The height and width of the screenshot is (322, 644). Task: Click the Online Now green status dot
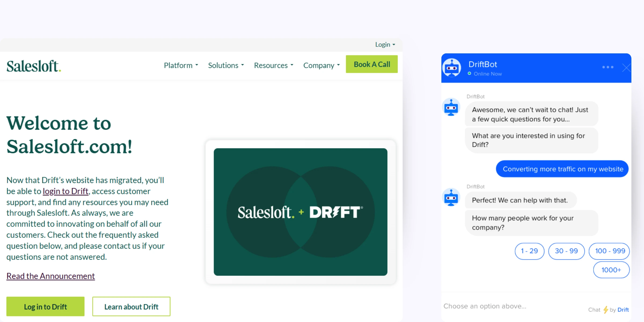click(469, 74)
